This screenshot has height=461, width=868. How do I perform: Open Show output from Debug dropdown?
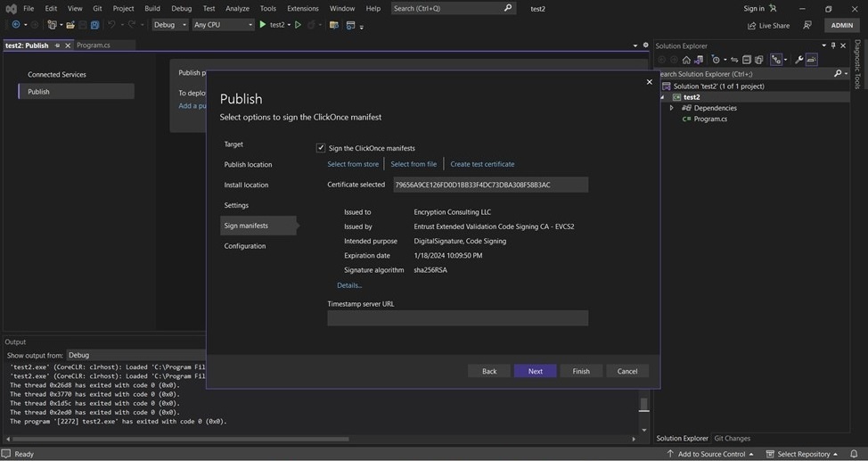coord(135,355)
